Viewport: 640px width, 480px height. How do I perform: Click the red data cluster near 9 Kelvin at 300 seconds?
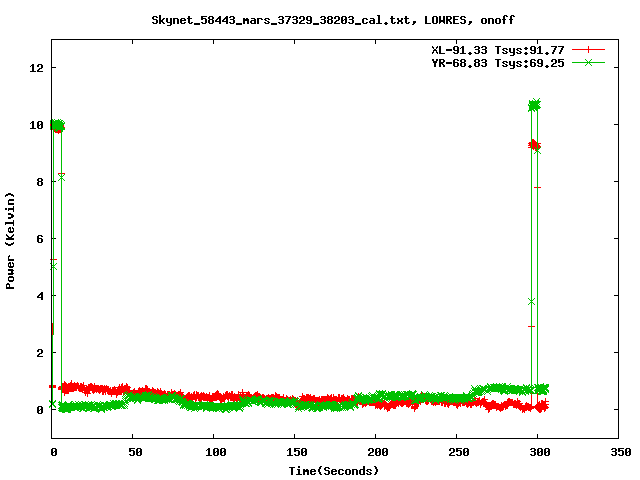click(x=534, y=144)
